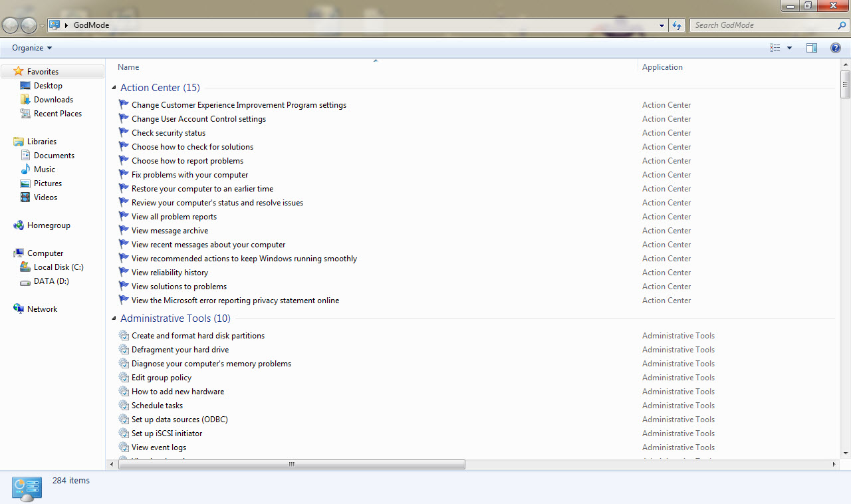Collapse the Administrative Tools group
Screen dimensions: 851x504
coord(114,318)
